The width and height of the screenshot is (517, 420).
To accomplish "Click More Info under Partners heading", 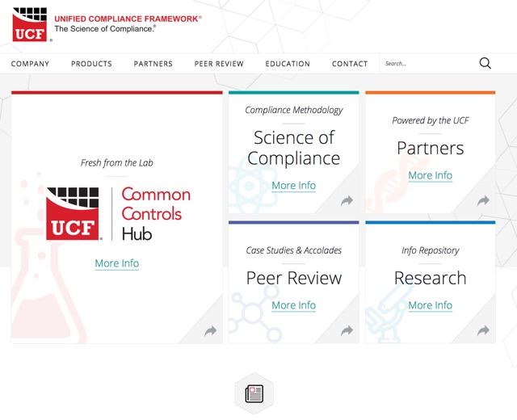I will point(430,175).
